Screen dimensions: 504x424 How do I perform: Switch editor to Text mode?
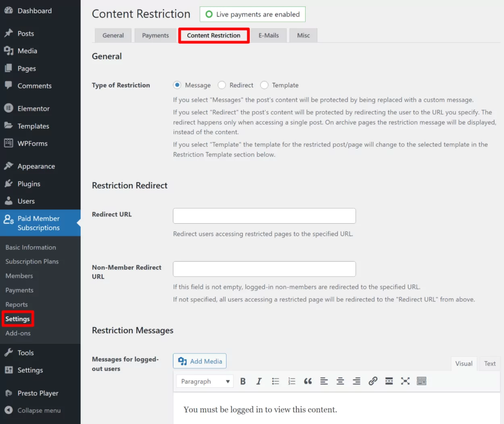(490, 364)
